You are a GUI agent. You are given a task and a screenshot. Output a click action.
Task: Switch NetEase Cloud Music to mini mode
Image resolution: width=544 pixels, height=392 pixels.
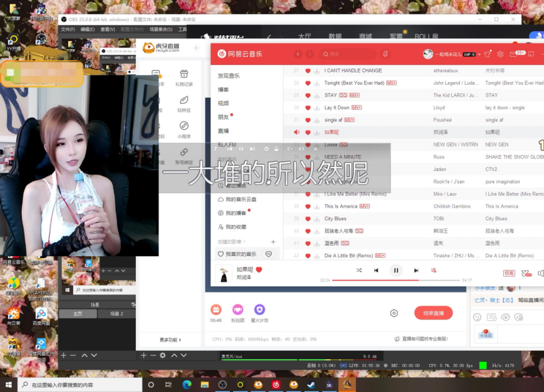coord(531,54)
